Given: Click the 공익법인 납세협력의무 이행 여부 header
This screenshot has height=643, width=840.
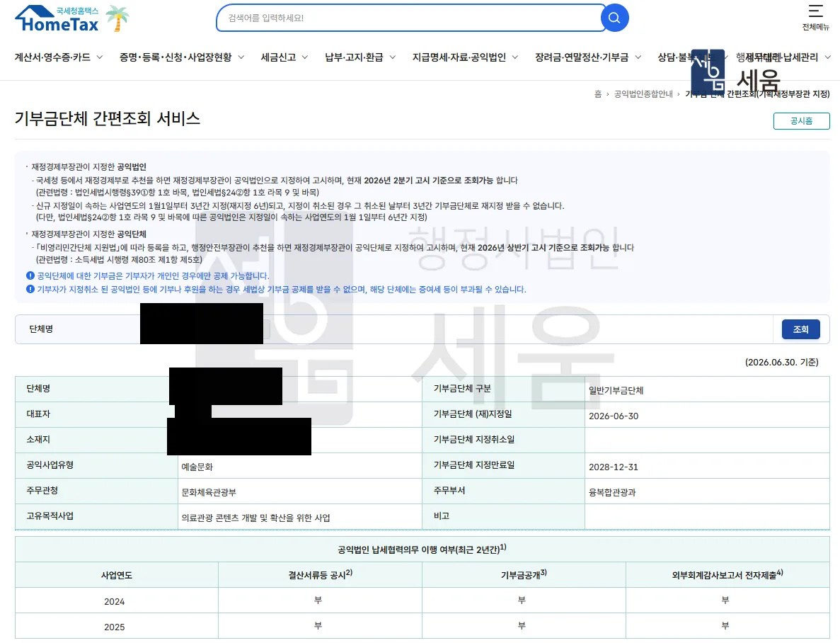Looking at the screenshot, I should (422, 549).
